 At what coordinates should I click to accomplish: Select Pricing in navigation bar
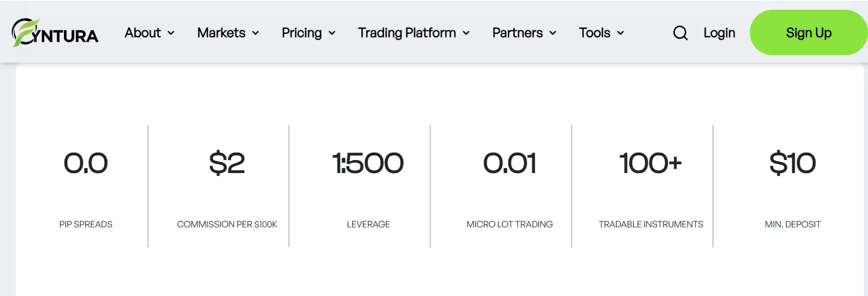(302, 33)
